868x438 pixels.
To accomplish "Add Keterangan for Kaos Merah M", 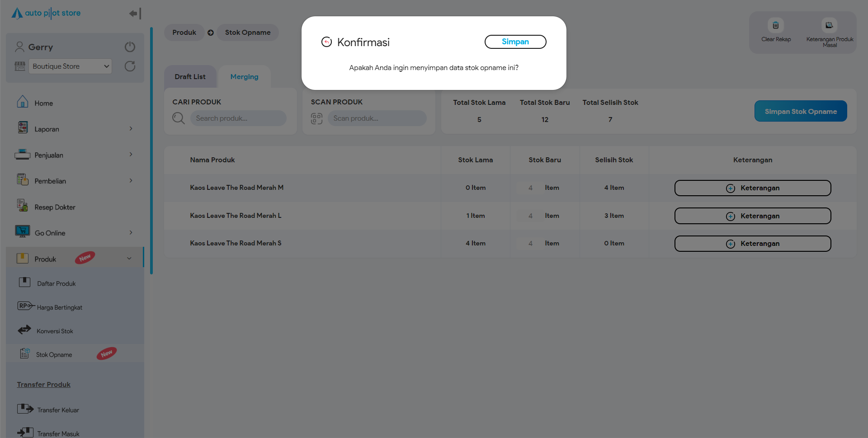I will pos(752,188).
